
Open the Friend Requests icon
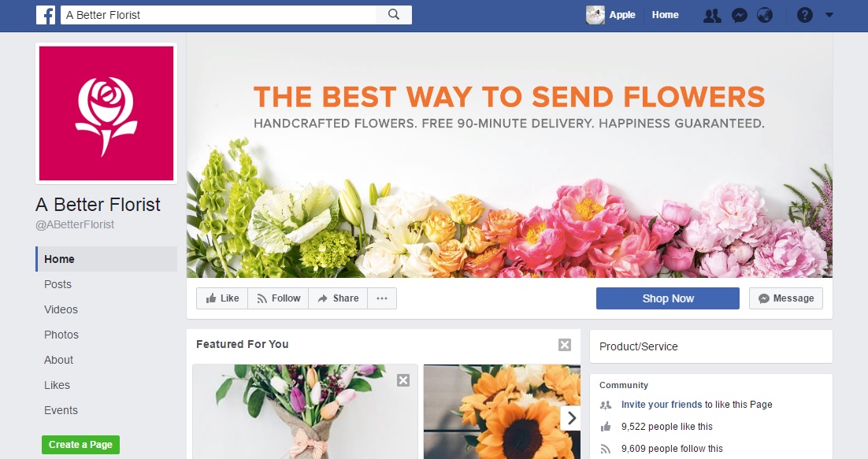pos(712,16)
